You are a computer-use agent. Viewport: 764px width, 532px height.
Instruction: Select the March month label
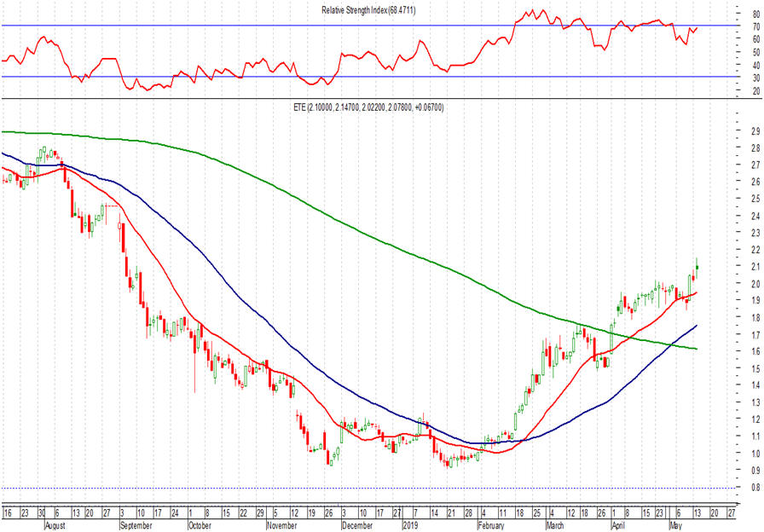555,526
